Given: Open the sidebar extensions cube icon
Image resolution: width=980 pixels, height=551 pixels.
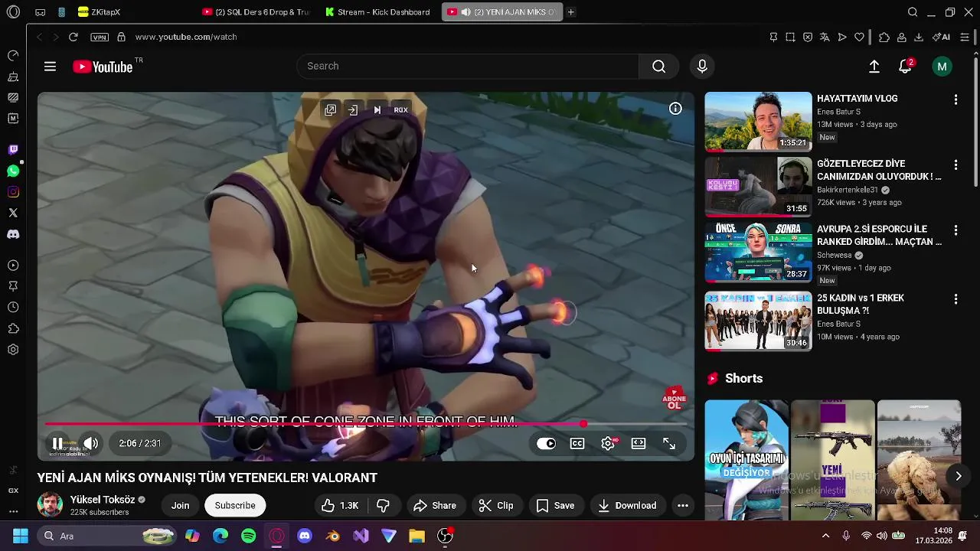Looking at the screenshot, I should point(13,329).
